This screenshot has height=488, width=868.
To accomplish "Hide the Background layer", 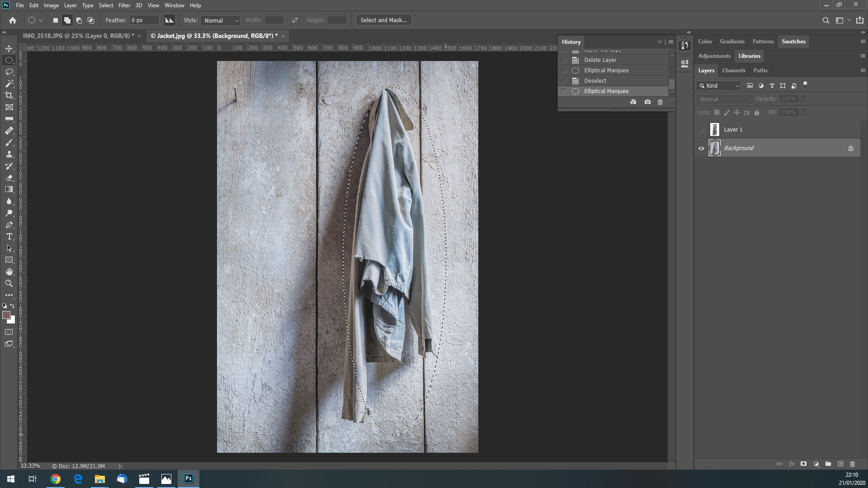I will click(x=701, y=148).
